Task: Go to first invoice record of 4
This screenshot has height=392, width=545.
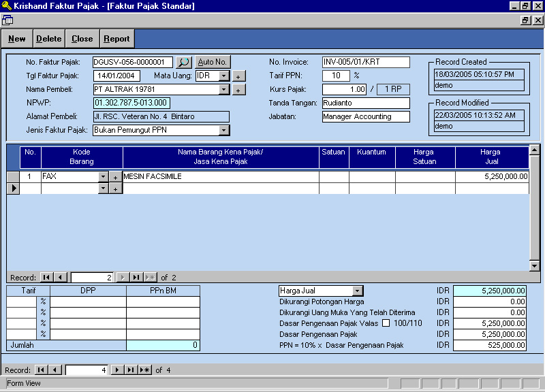Action: click(41, 370)
